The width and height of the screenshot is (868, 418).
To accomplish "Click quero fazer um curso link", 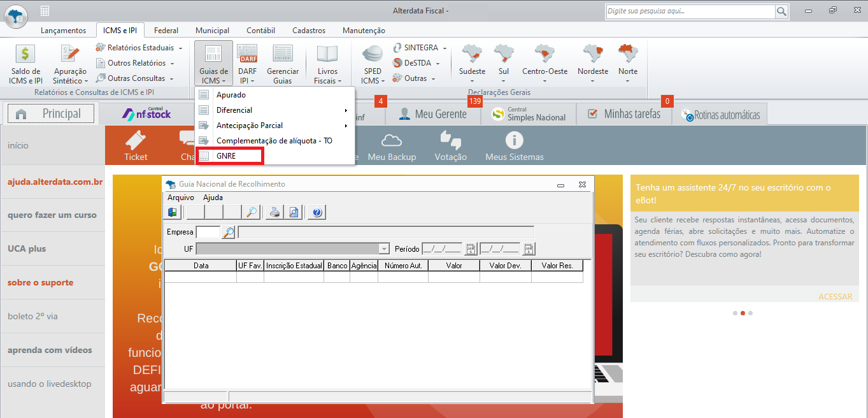I will 52,215.
